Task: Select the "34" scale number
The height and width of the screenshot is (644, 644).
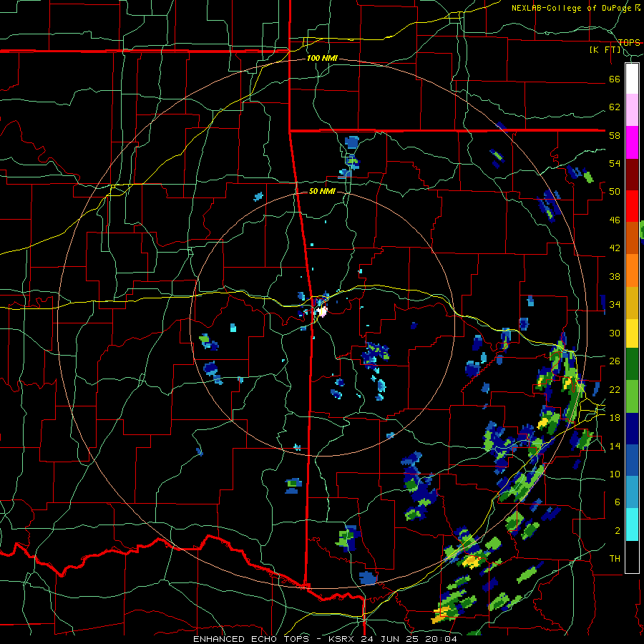Action: [x=615, y=305]
